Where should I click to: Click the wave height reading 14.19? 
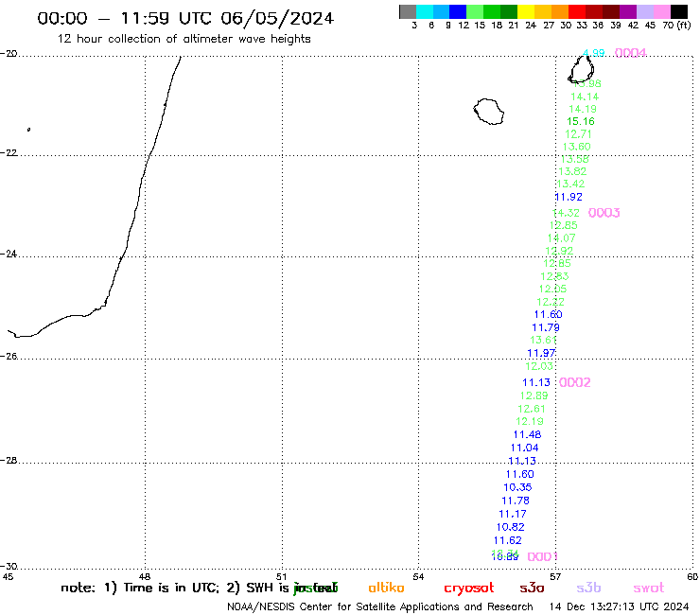(583, 109)
